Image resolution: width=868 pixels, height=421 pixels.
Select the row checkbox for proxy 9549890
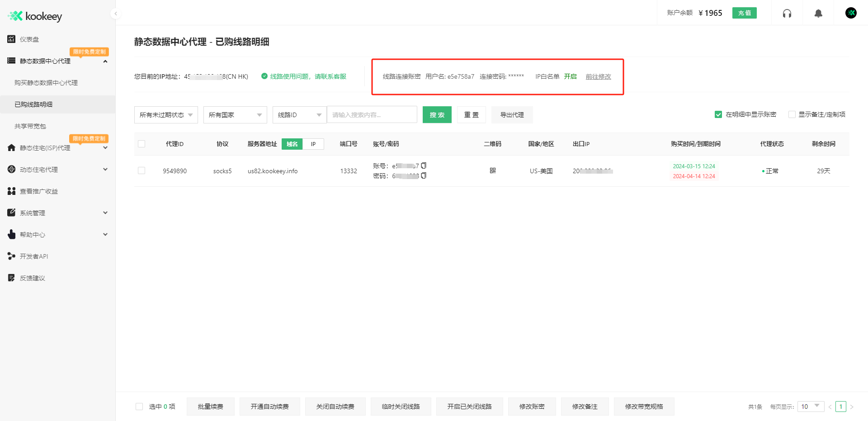coord(142,170)
